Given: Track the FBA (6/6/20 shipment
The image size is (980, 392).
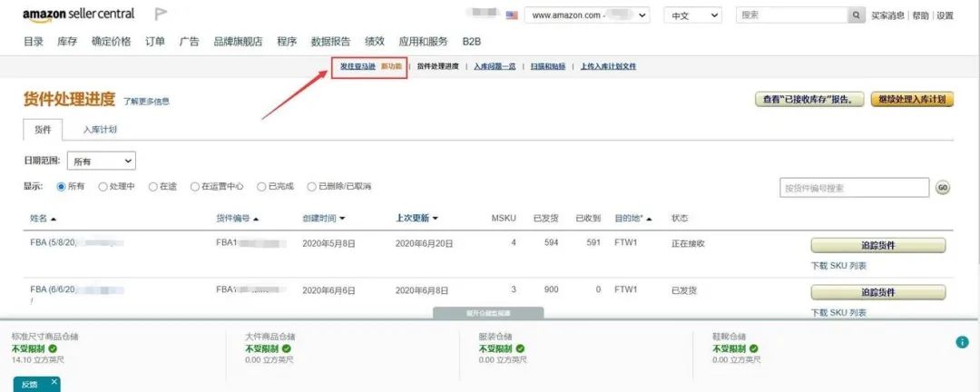Looking at the screenshot, I should coord(878,292).
